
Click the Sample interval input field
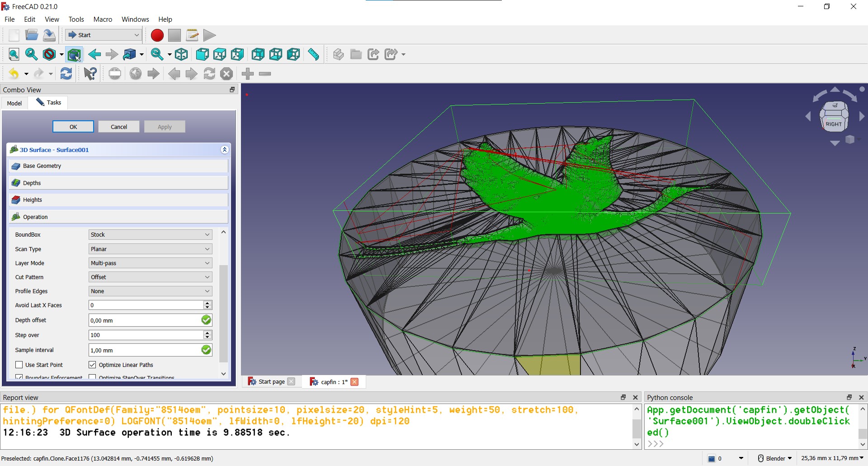click(145, 350)
